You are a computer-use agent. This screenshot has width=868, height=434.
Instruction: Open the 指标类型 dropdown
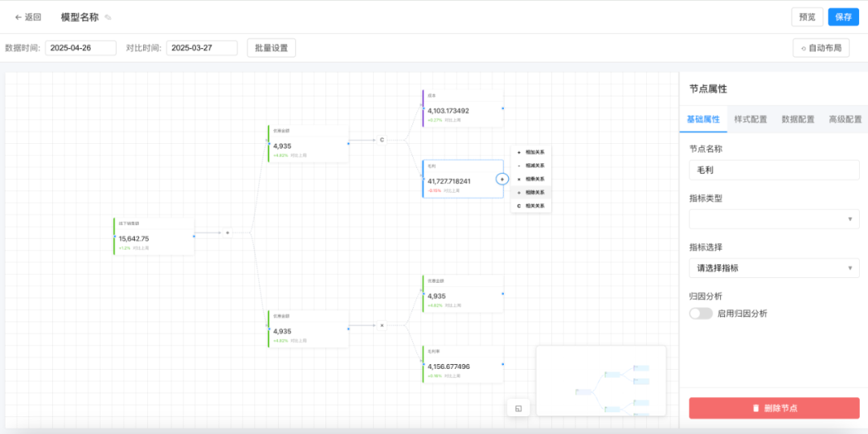[774, 219]
